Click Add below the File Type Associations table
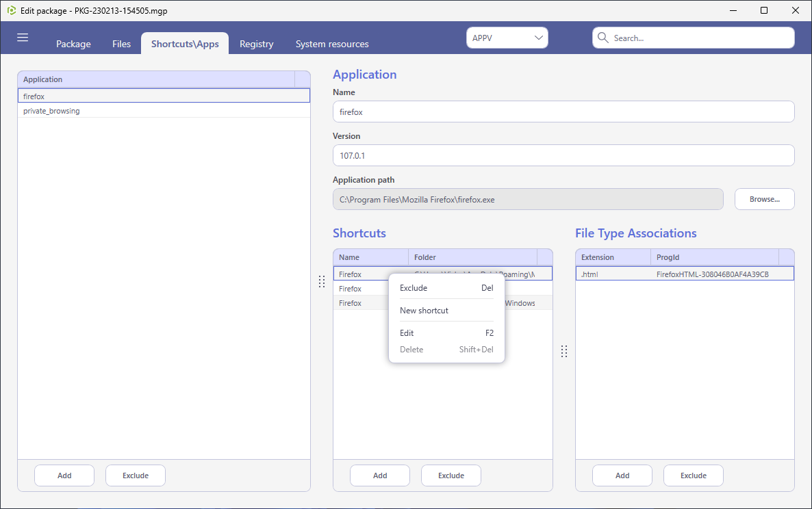 [x=622, y=475]
